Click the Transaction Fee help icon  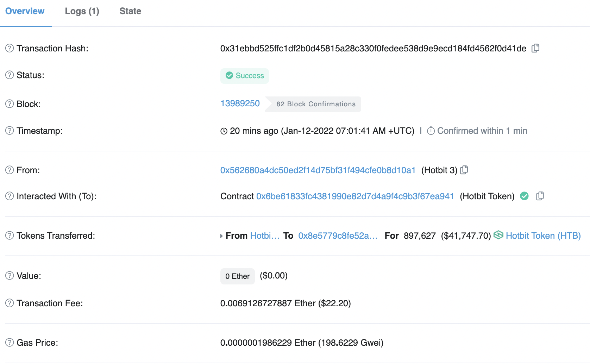10,303
